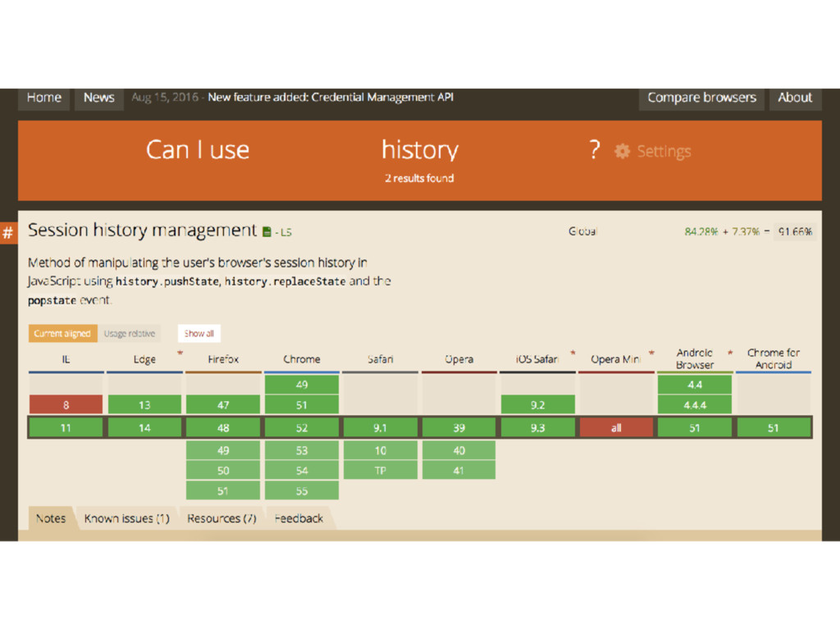Open the Feedback tab
Screen dimensions: 840x630
coord(299,518)
